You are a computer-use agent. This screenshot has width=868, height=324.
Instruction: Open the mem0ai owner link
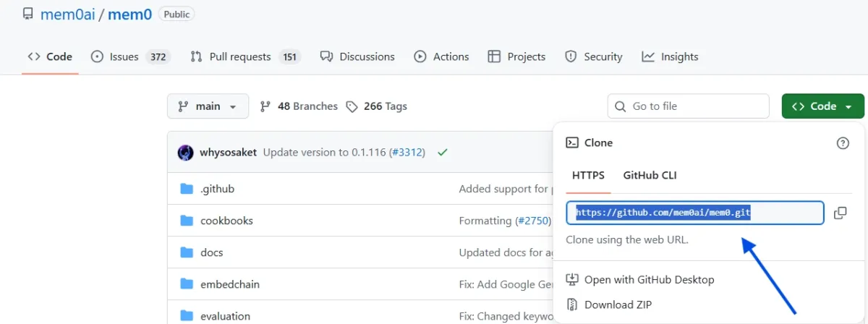(69, 14)
